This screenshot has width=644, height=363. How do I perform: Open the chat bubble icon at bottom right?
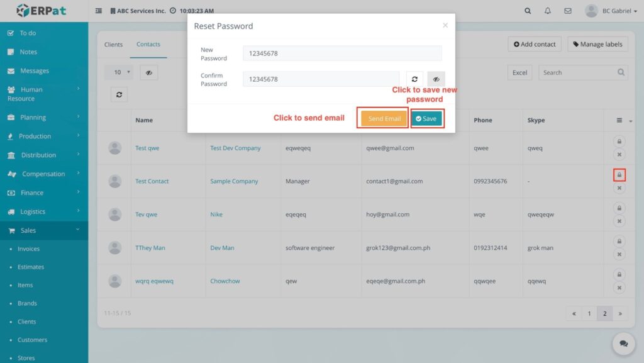pyautogui.click(x=623, y=343)
